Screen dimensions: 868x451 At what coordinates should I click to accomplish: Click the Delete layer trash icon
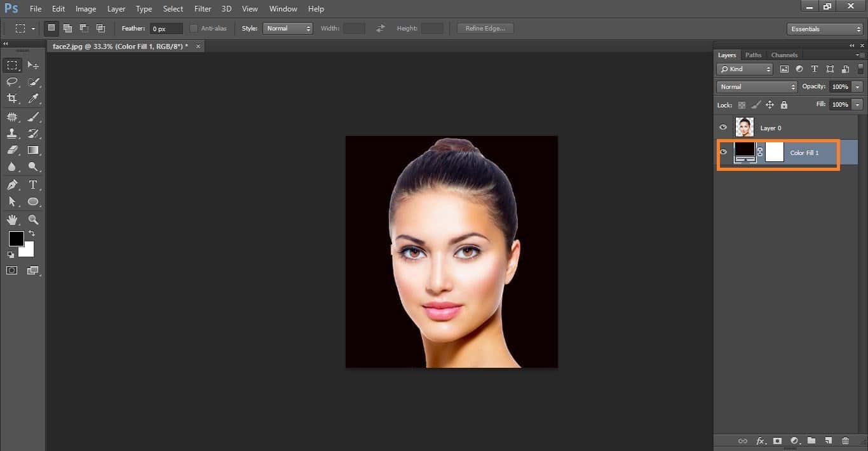point(845,441)
